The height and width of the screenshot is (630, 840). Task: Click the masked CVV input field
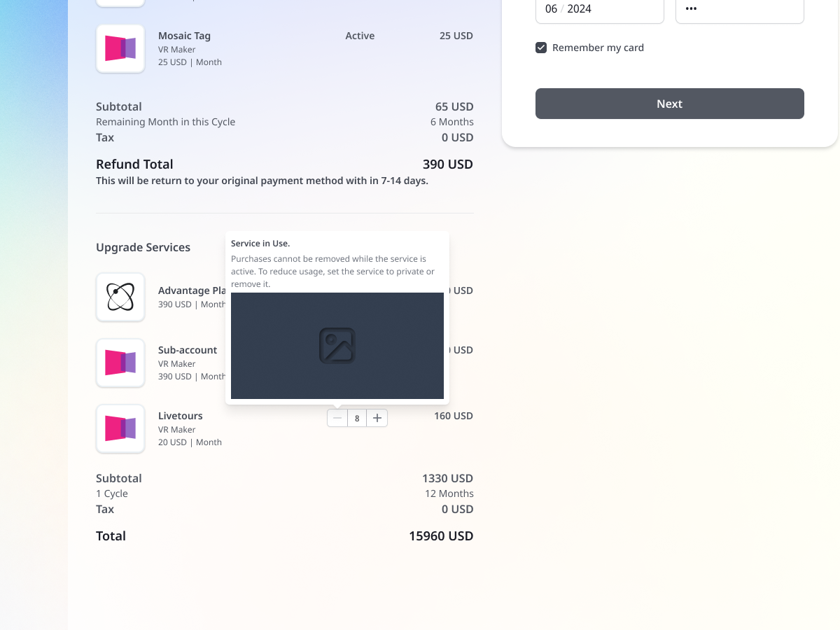[x=740, y=9]
